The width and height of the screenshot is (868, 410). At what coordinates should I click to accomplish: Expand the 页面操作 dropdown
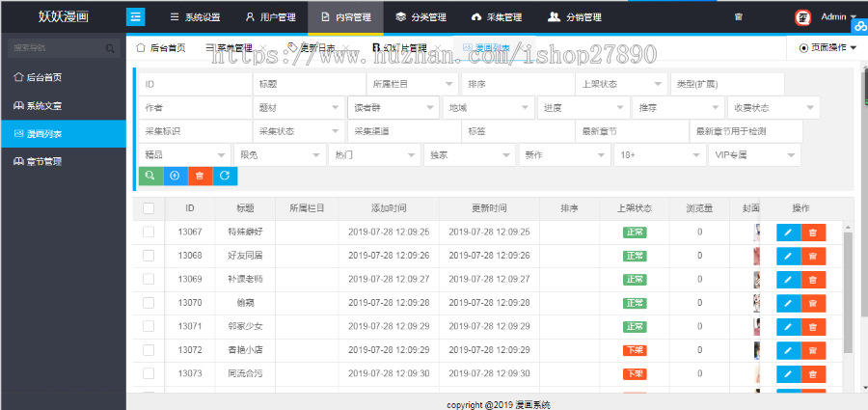(x=828, y=48)
